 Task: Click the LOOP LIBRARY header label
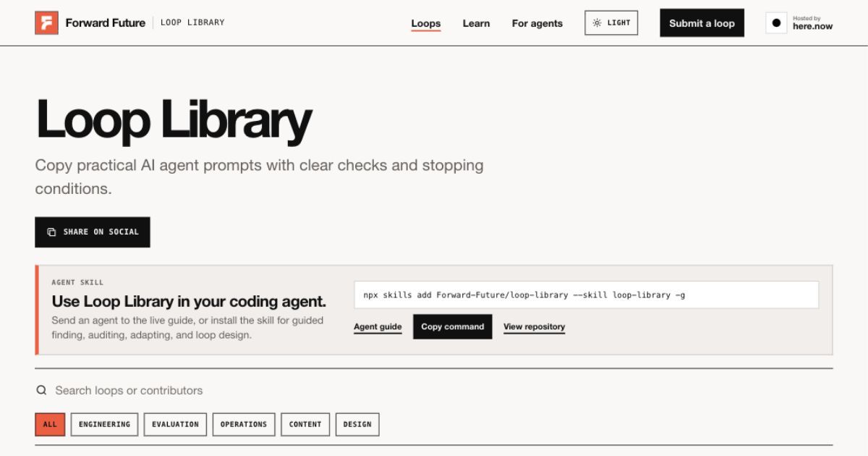click(x=192, y=22)
